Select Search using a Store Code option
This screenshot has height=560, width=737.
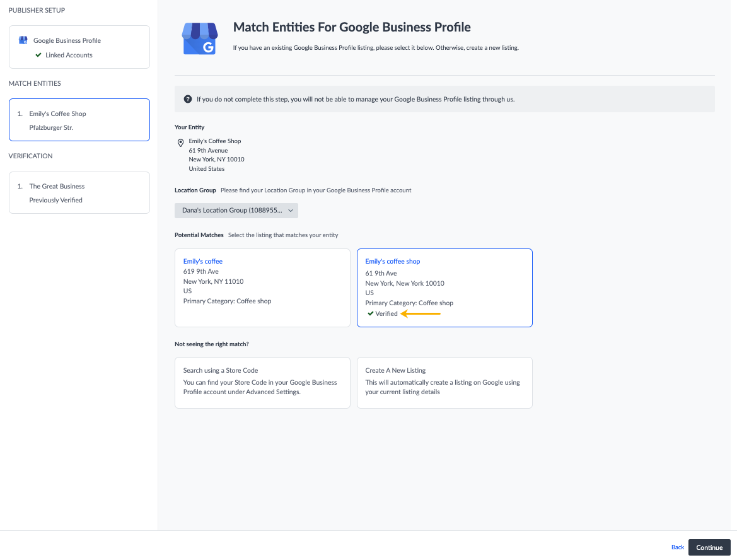point(262,383)
